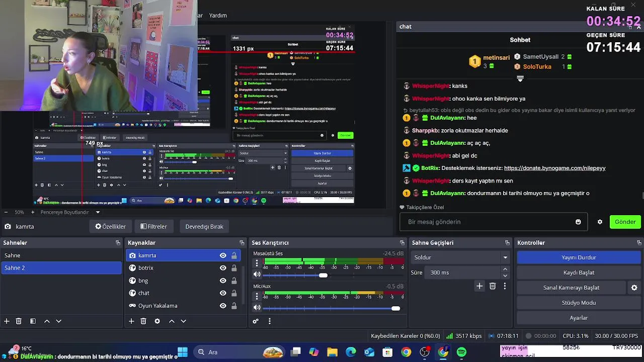644x362 pixels.
Task: Click Sanal Kamerayı Başlat
Action: [571, 288]
